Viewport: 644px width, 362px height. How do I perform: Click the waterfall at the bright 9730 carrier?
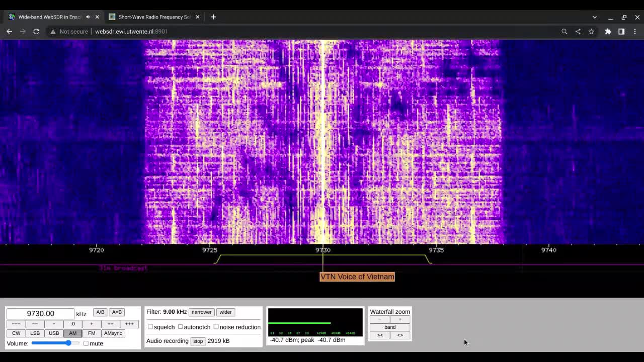pyautogui.click(x=323, y=142)
